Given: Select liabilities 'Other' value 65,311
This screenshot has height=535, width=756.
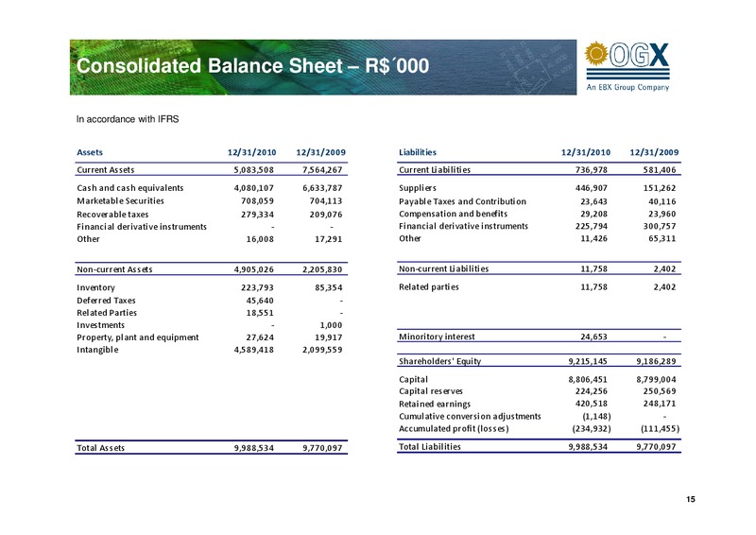Looking at the screenshot, I should tap(662, 238).
